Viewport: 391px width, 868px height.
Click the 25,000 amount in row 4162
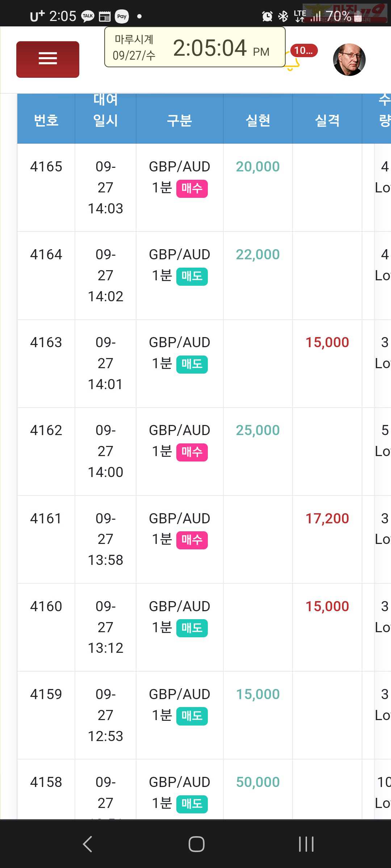point(258,430)
